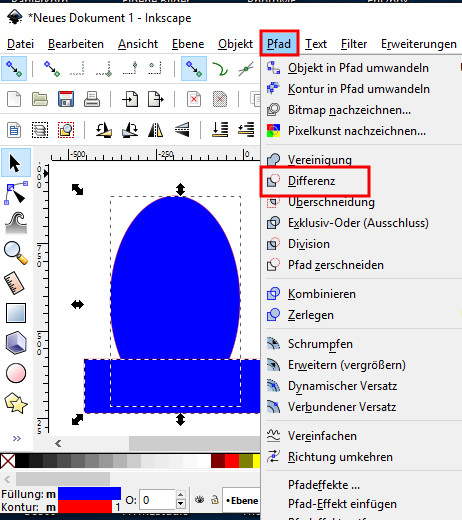This screenshot has height=520, width=462.
Task: Open the Objekt menu
Action: coord(235,44)
